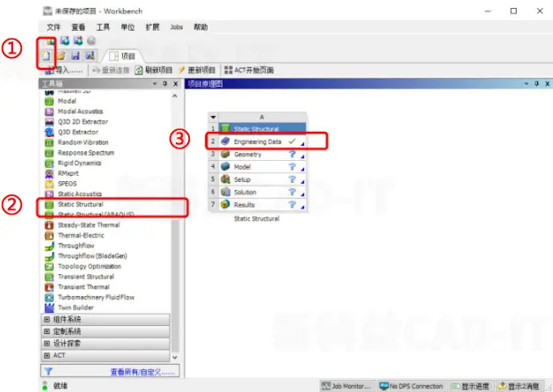Select the Static Structural title cell
This screenshot has width=553, height=392.
pos(262,129)
